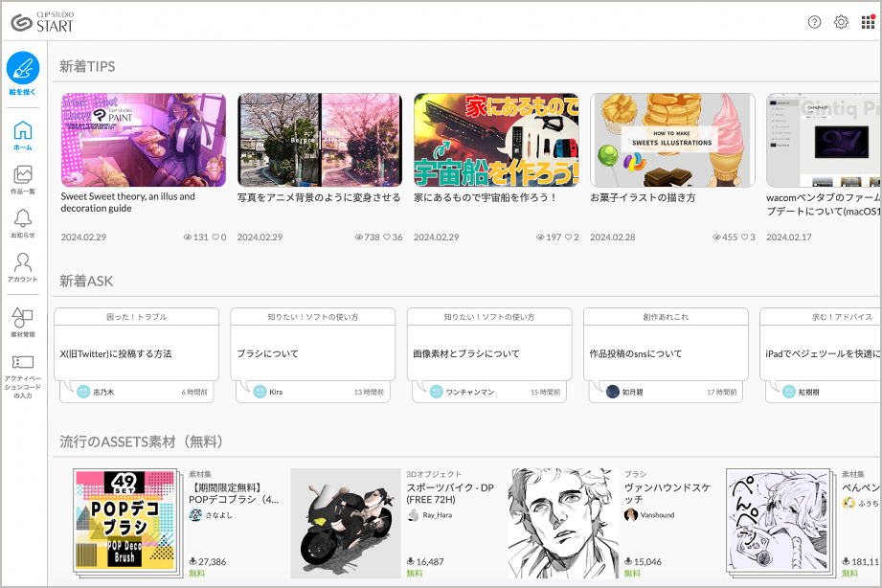The height and width of the screenshot is (588, 882).
Task: Open the settings gear icon
Action: (841, 22)
